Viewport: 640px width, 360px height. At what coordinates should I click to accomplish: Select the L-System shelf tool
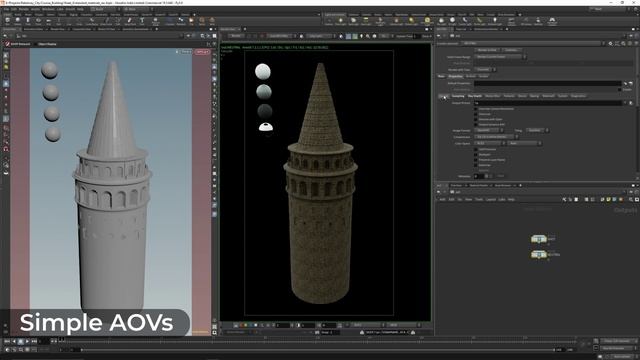pyautogui.click(x=170, y=21)
